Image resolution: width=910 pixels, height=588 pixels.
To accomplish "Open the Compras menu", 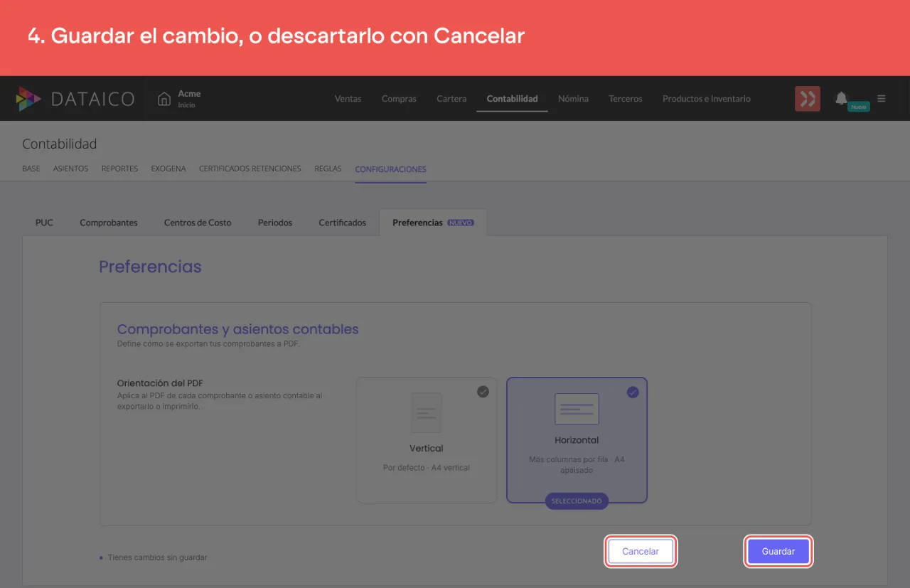I will 399,99.
